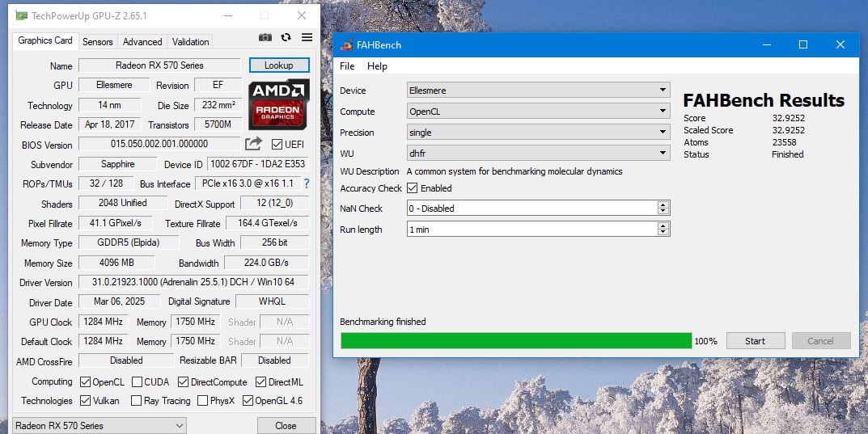Click the Atoms value 23558
868x434 pixels.
pyautogui.click(x=784, y=142)
